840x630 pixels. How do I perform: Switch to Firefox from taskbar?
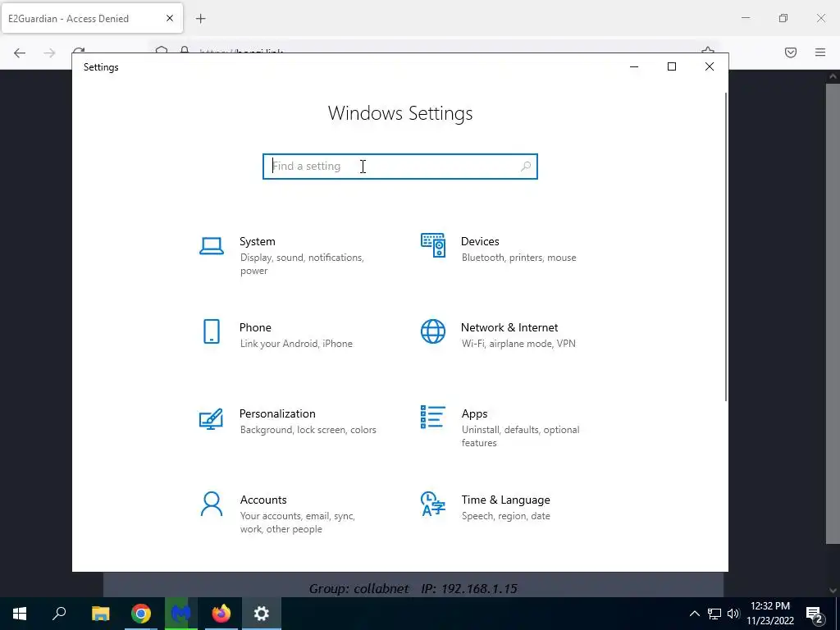(x=221, y=614)
